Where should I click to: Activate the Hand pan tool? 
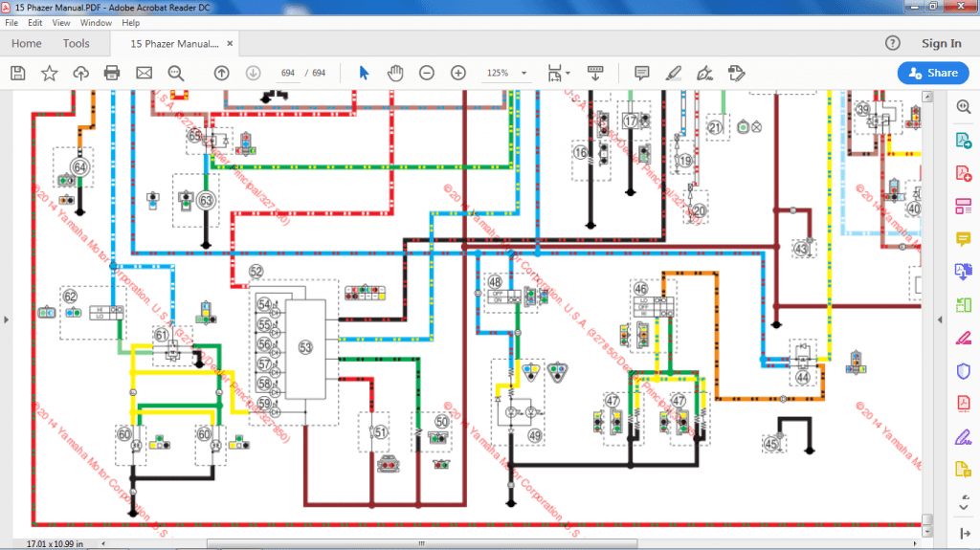tap(395, 73)
